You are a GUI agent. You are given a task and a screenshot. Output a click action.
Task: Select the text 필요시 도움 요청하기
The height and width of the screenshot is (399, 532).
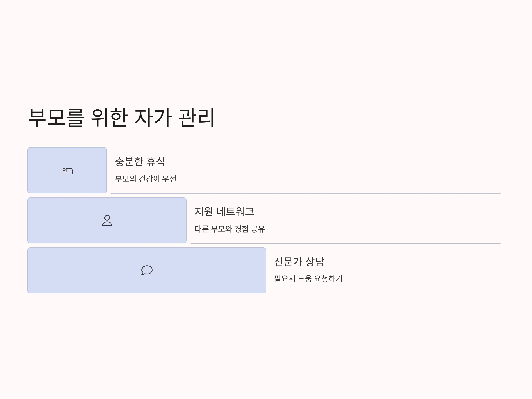tap(308, 278)
